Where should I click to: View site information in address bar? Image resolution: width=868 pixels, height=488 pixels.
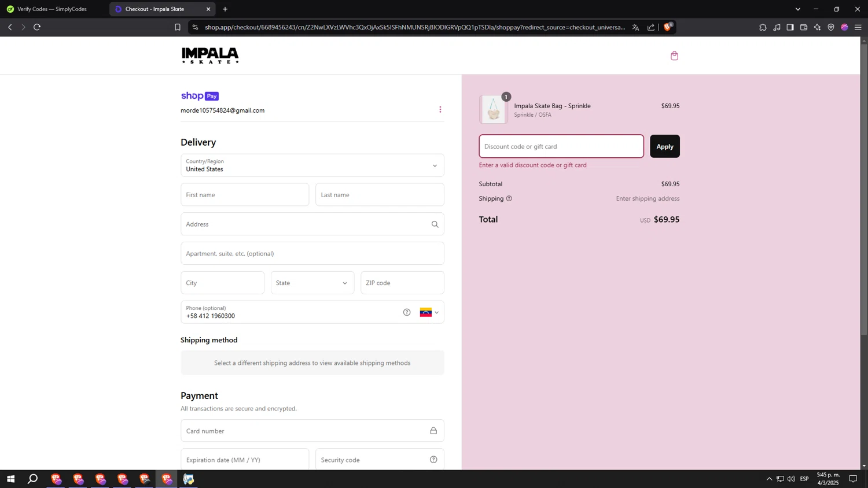click(x=195, y=27)
